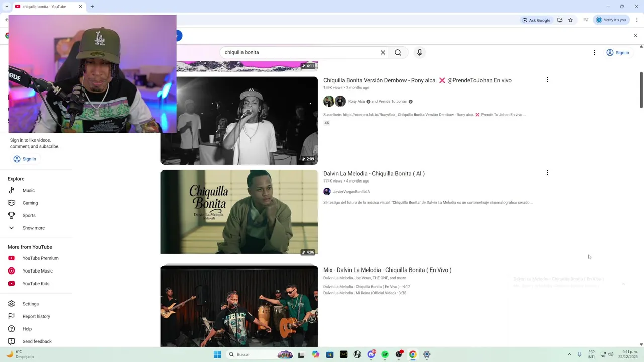Screen dimensions: 644x362
Task: Open JavierVargasBonillaIA channel name link
Action: [351, 192]
